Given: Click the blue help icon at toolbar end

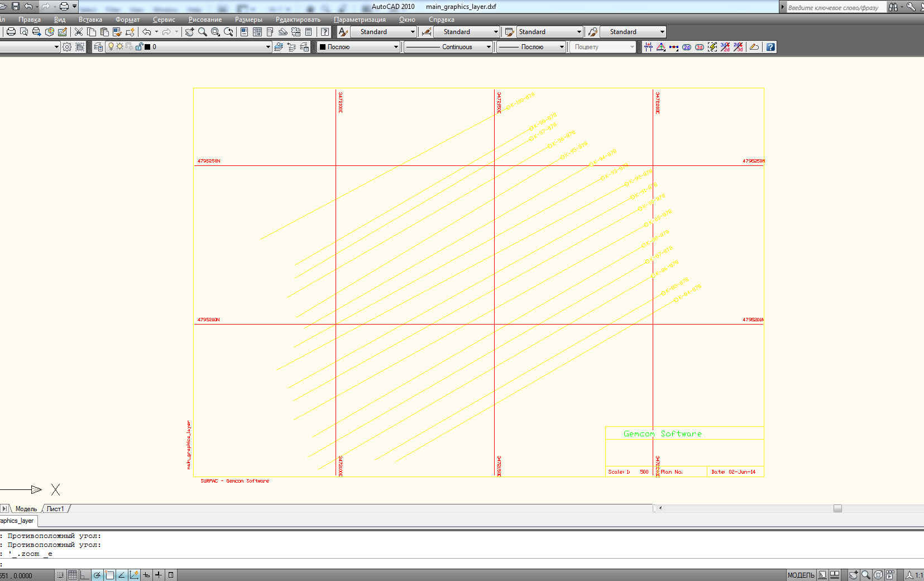Looking at the screenshot, I should tap(770, 47).
